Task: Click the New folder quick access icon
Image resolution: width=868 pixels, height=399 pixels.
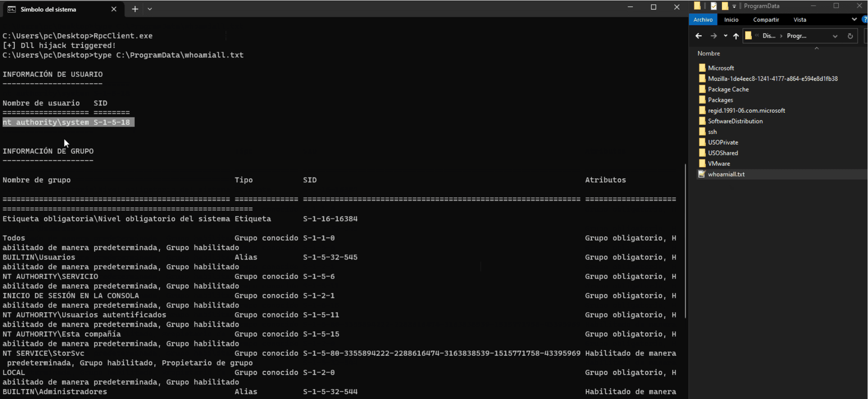Action: pos(725,6)
